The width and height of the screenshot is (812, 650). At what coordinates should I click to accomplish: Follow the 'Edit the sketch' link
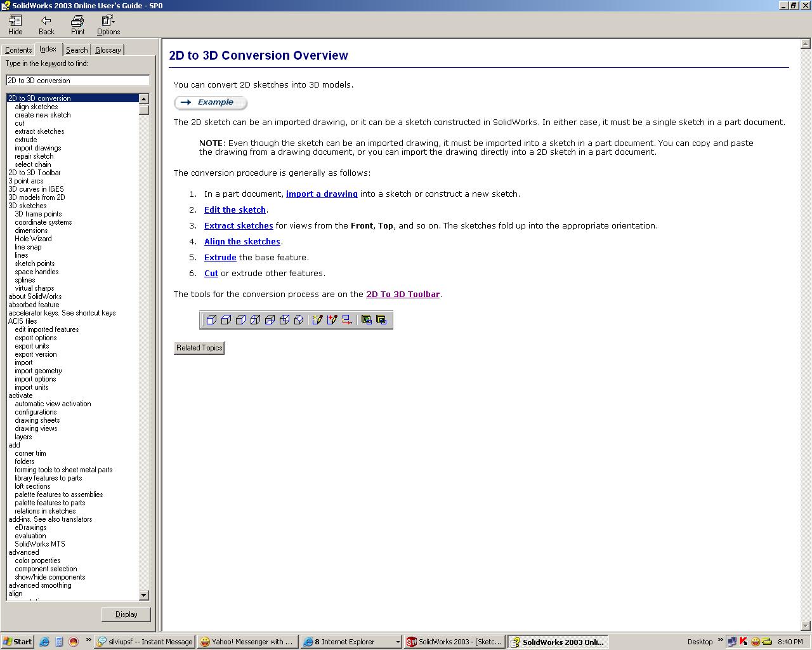[235, 210]
